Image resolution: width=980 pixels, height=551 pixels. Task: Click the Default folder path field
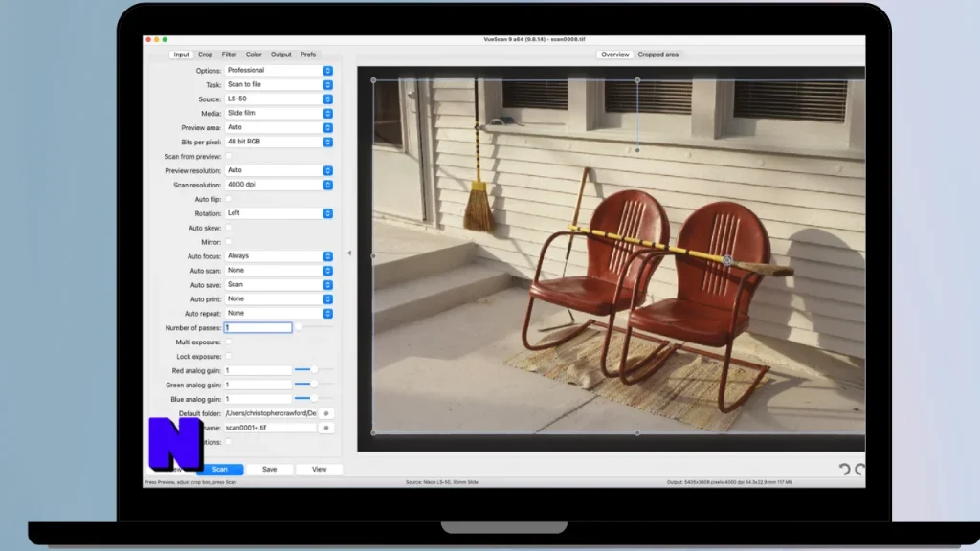point(270,413)
